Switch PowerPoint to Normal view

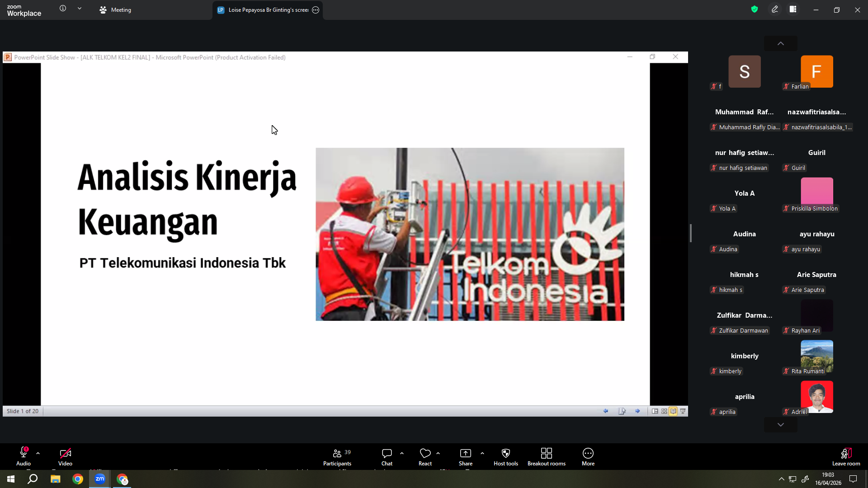[x=655, y=411]
